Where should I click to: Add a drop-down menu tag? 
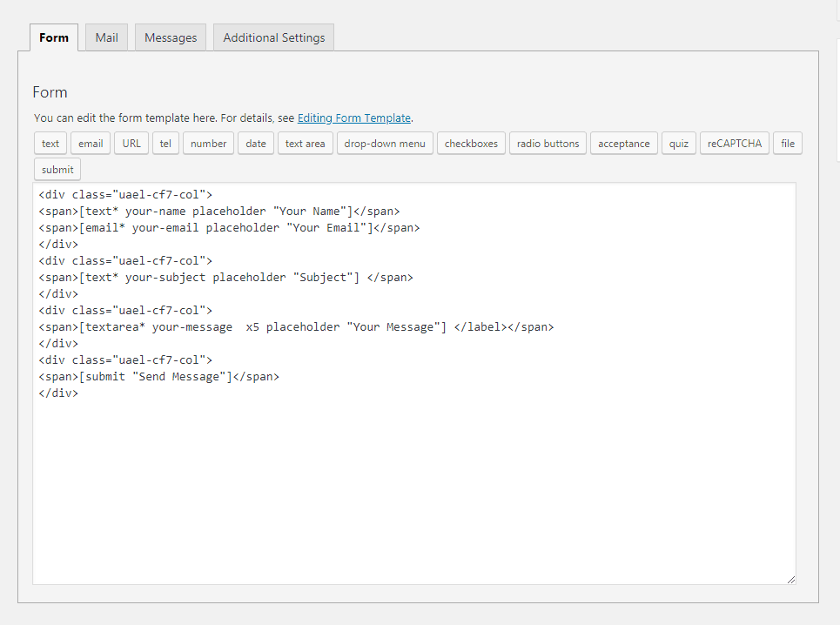[385, 144]
